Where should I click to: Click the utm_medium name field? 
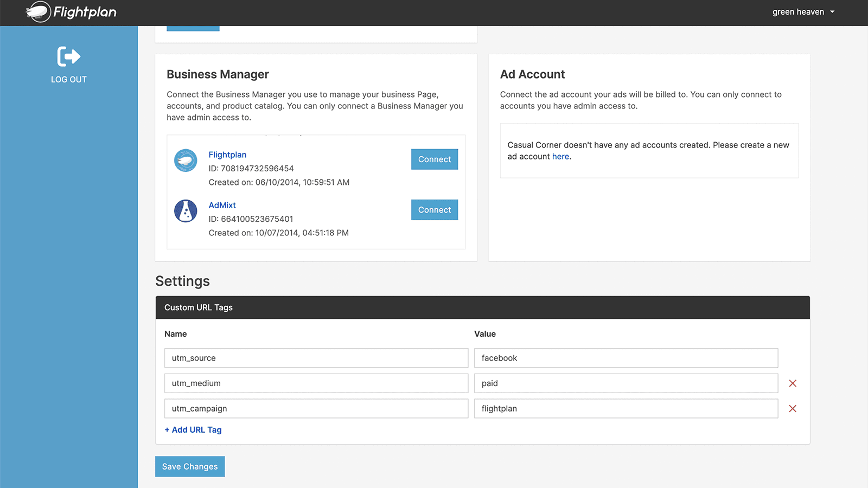(316, 383)
